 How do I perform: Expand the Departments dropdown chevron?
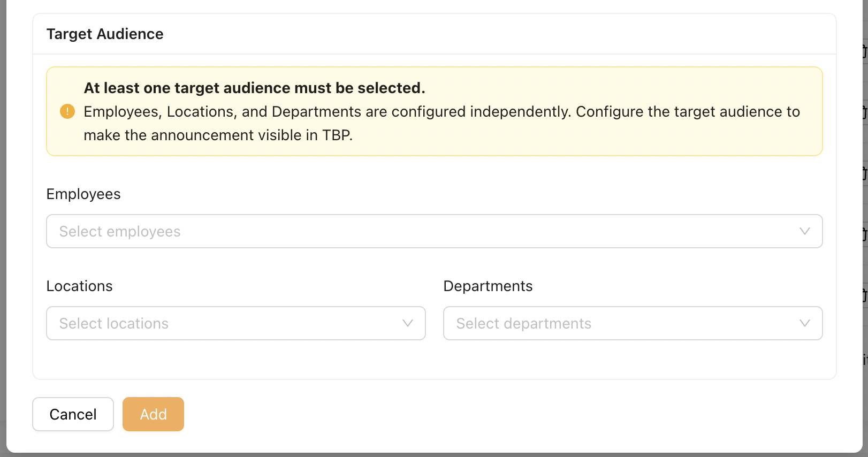(x=804, y=323)
